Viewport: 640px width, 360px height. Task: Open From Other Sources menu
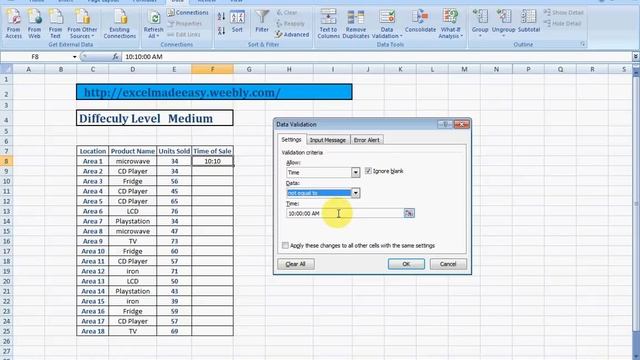(x=82, y=24)
